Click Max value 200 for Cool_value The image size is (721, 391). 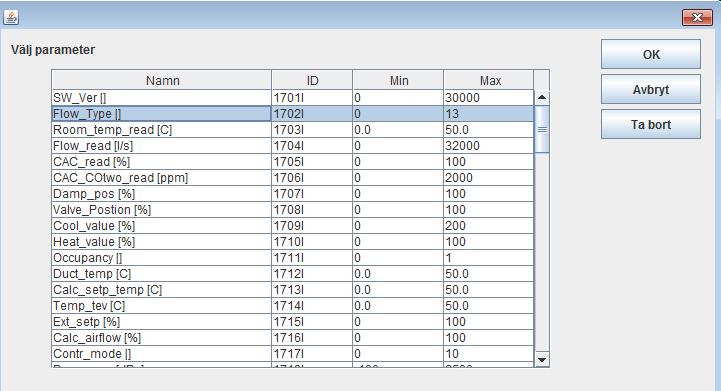489,226
